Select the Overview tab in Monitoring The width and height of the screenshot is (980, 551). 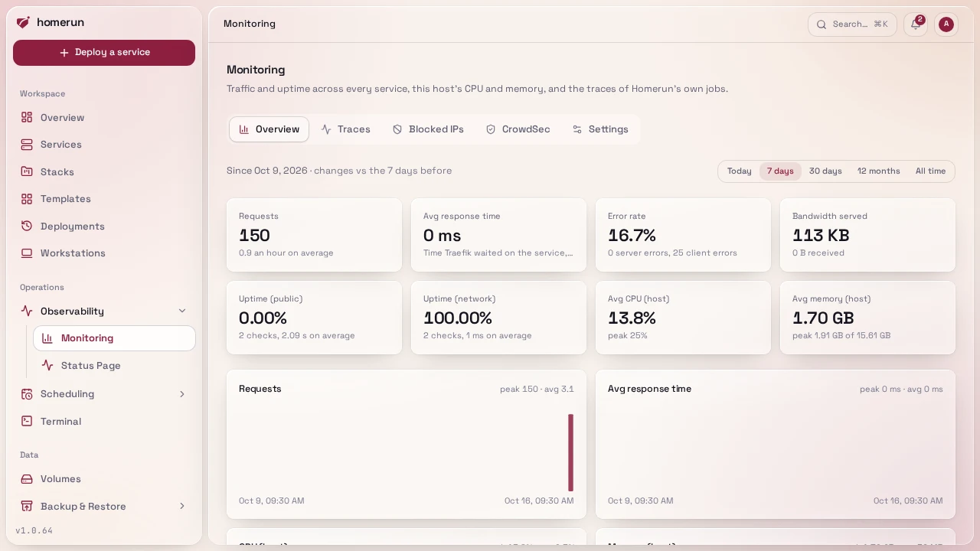pyautogui.click(x=269, y=129)
